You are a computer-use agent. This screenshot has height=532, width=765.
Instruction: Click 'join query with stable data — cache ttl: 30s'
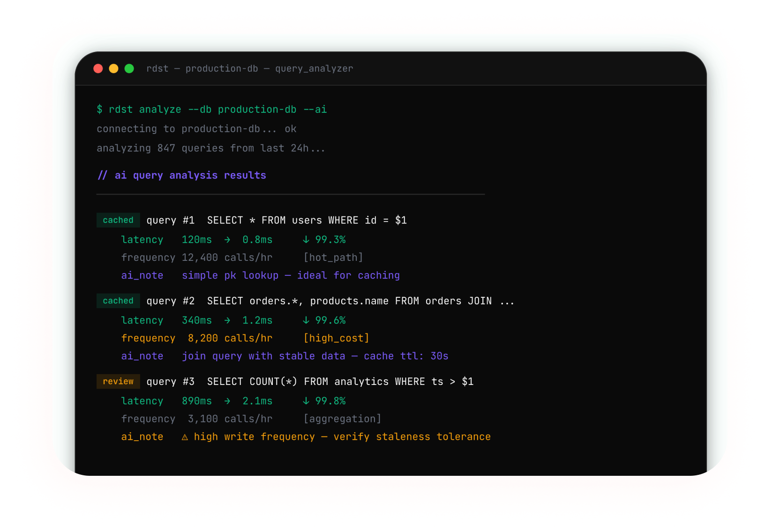(315, 356)
